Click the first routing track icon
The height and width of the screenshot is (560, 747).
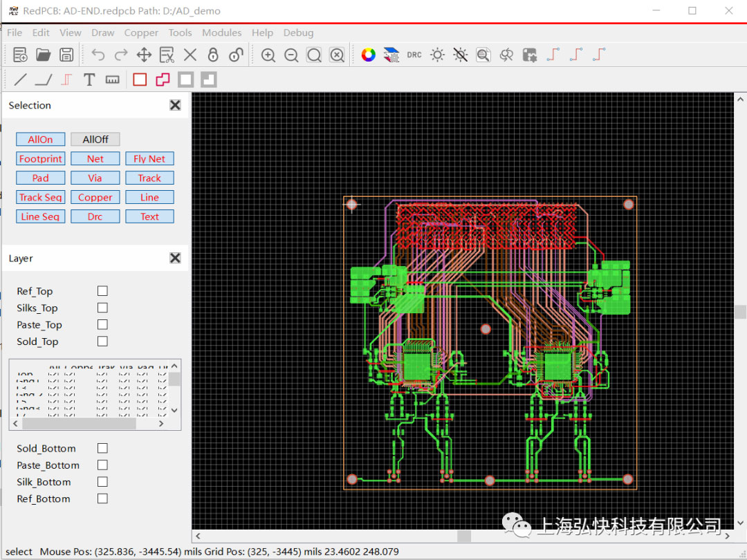click(x=553, y=55)
